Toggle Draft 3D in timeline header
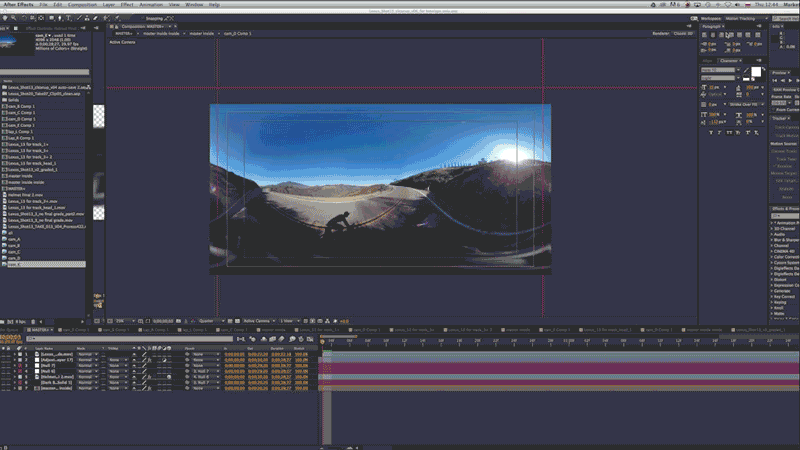This screenshot has width=800, height=450. [x=253, y=339]
